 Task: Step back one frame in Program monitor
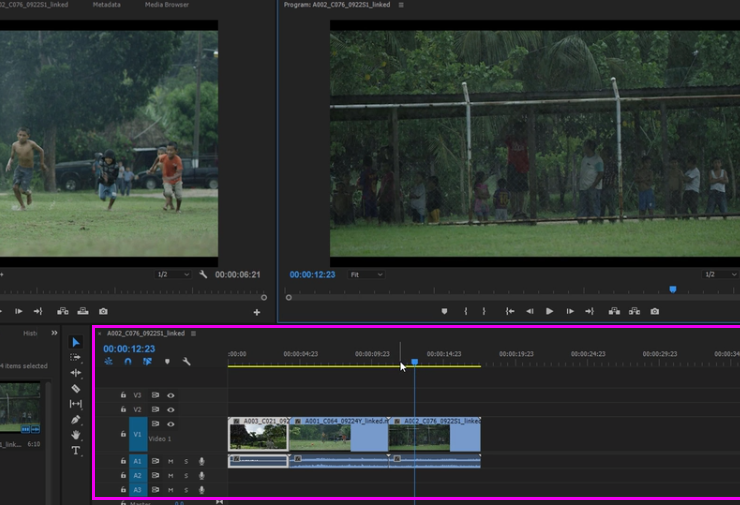530,311
